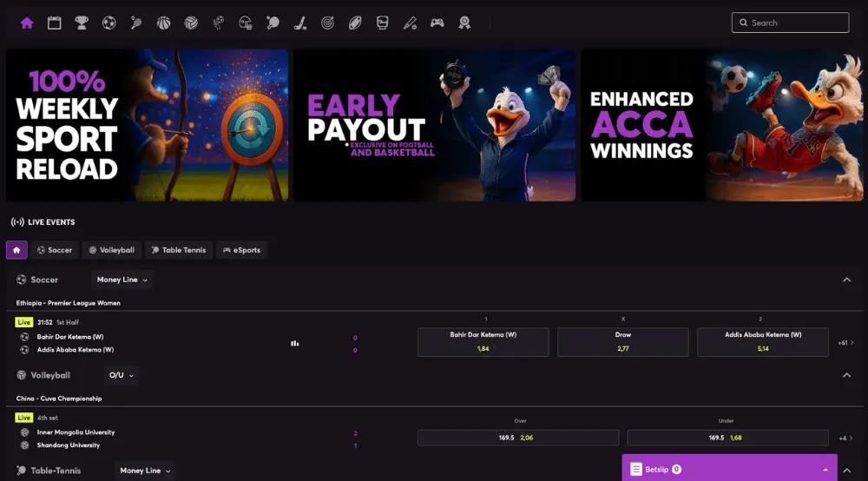868x481 pixels.
Task: Click the purple home icon in top bar
Action: tap(27, 23)
